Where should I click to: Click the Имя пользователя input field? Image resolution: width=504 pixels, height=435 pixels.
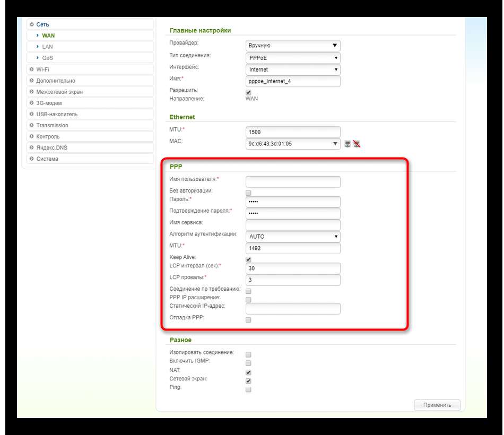293,181
